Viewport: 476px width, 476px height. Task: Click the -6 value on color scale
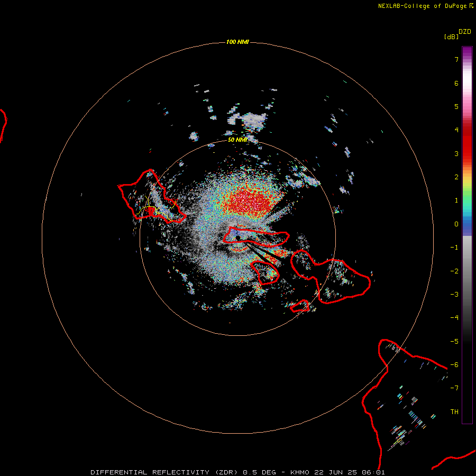click(x=454, y=365)
